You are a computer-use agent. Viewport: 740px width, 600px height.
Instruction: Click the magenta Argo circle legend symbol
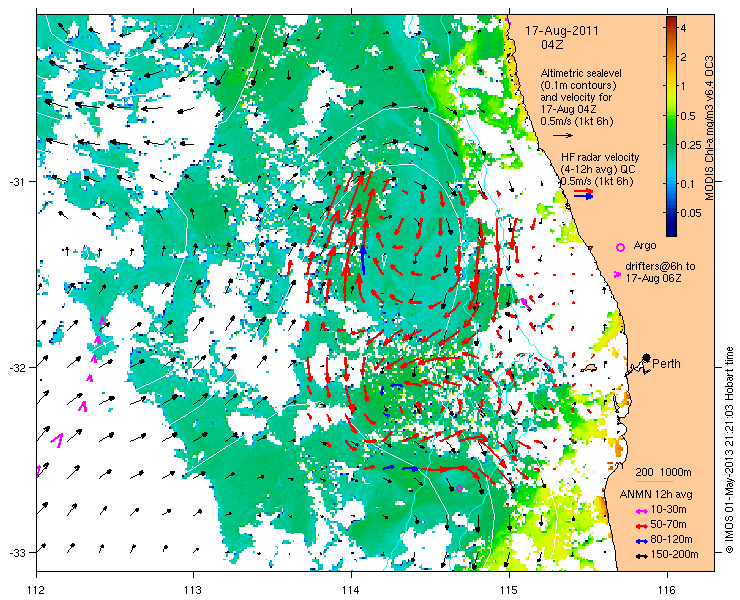pos(620,247)
